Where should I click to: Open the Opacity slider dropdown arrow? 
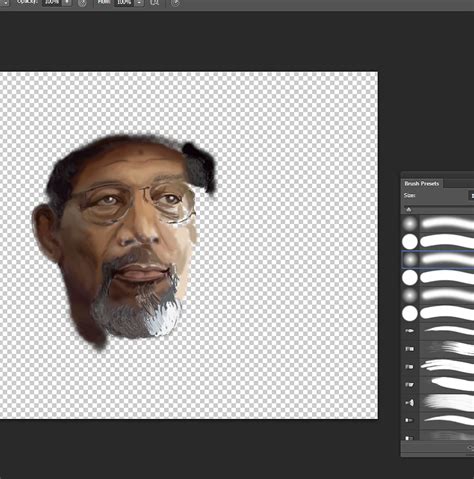tap(67, 3)
